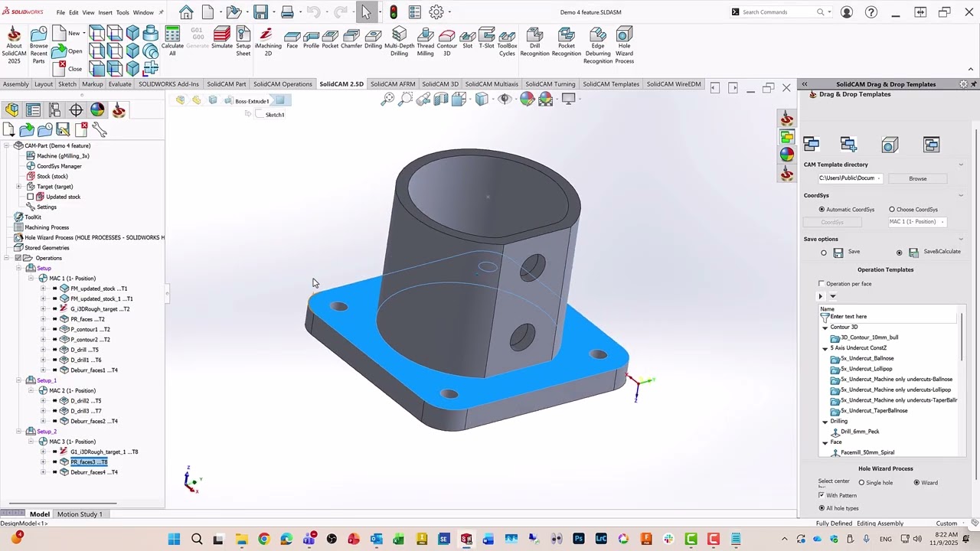Select Choose CoordSys radio option
This screenshot has height=551, width=980.
[892, 210]
